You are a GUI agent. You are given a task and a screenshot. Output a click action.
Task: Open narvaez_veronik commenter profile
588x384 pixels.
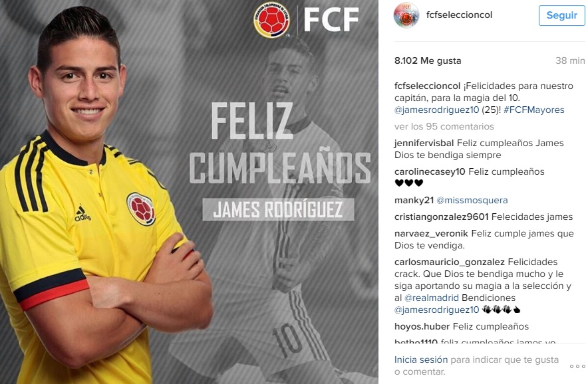431,233
